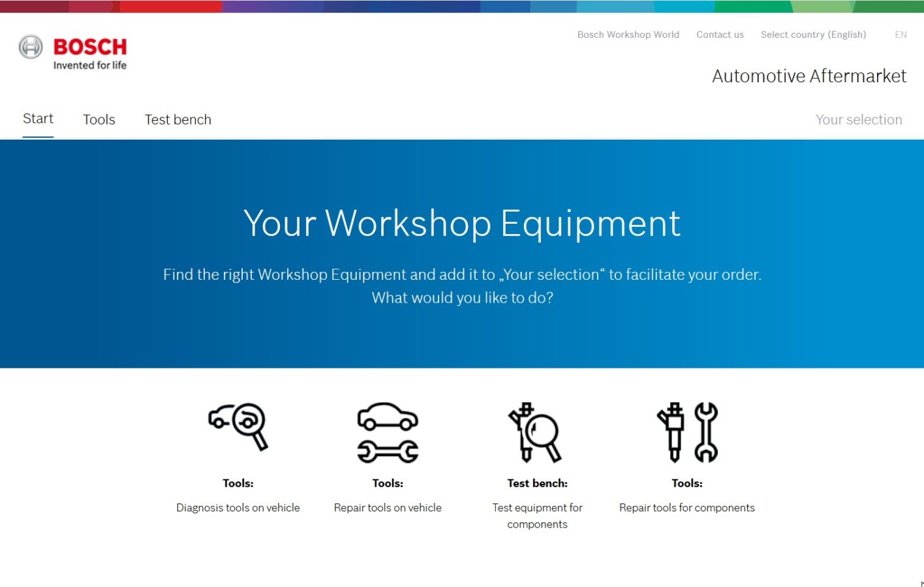Open the Contact us page
Image resolution: width=924 pixels, height=587 pixels.
720,35
